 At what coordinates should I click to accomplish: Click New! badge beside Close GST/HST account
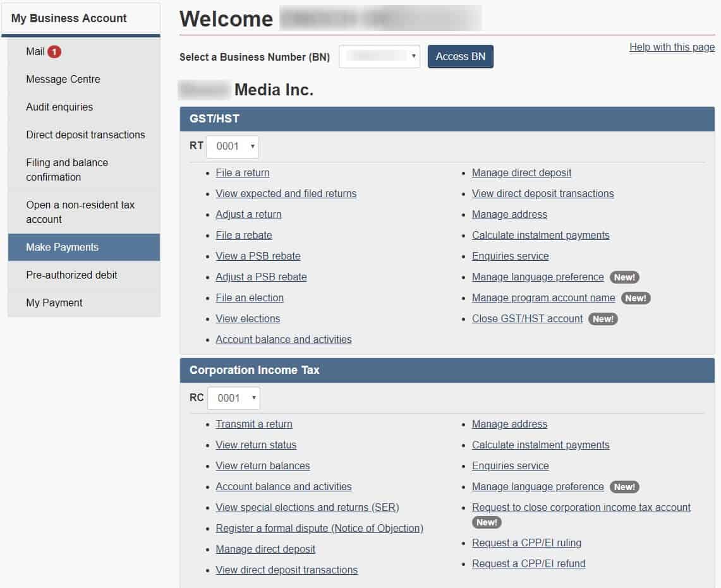(x=602, y=319)
